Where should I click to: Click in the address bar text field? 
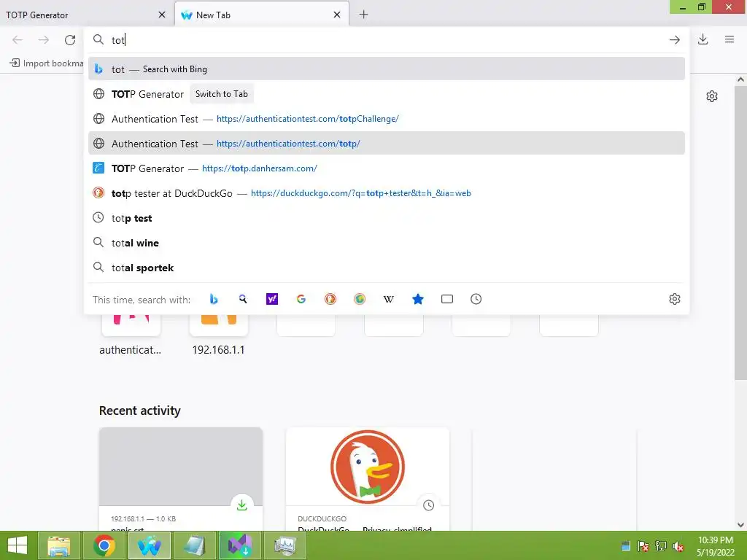pyautogui.click(x=386, y=40)
